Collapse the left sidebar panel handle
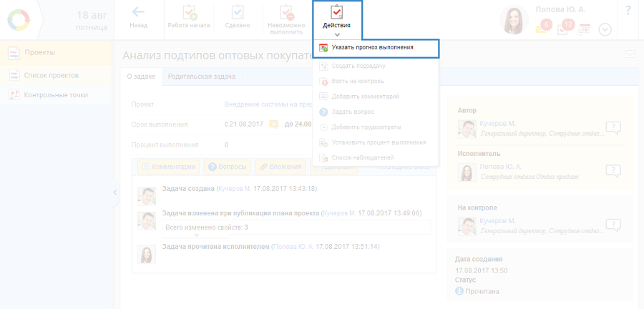Image resolution: width=644 pixels, height=309 pixels. 115,192
